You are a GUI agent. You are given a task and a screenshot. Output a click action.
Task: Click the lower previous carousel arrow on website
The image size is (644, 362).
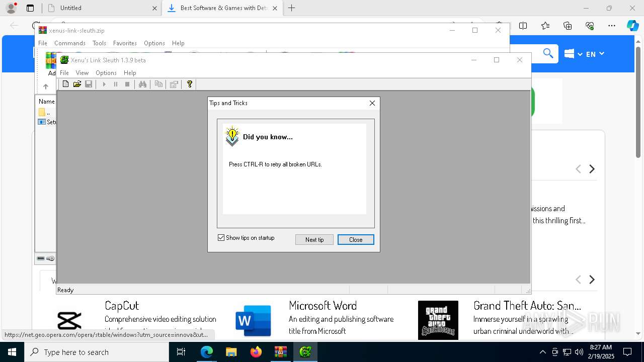(x=578, y=280)
